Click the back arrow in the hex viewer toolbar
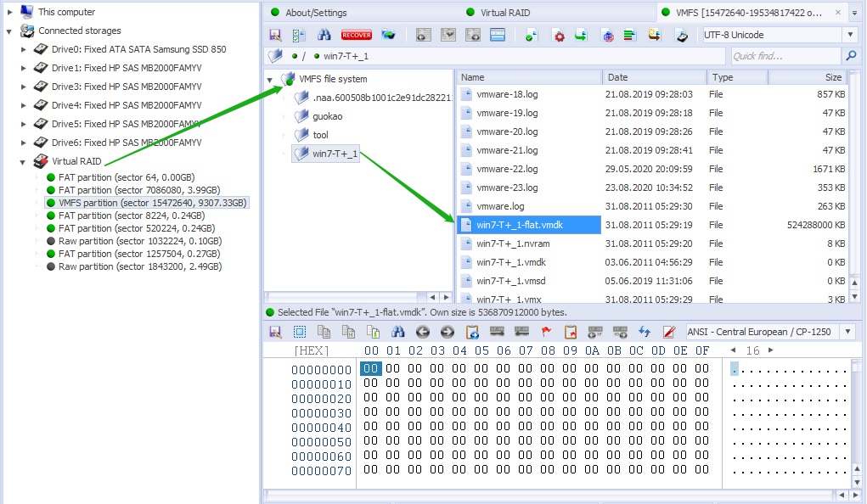 [422, 332]
